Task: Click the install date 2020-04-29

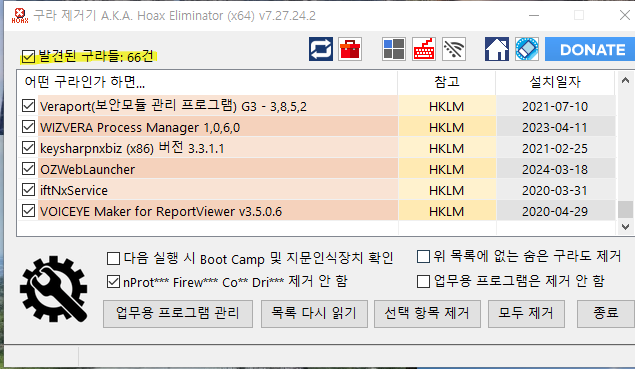Action: 555,211
